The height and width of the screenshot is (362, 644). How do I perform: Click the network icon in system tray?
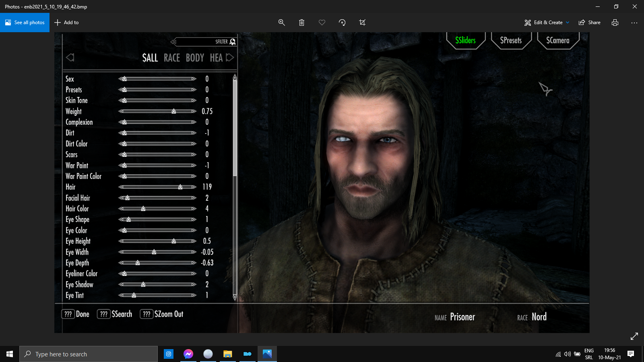tap(558, 354)
